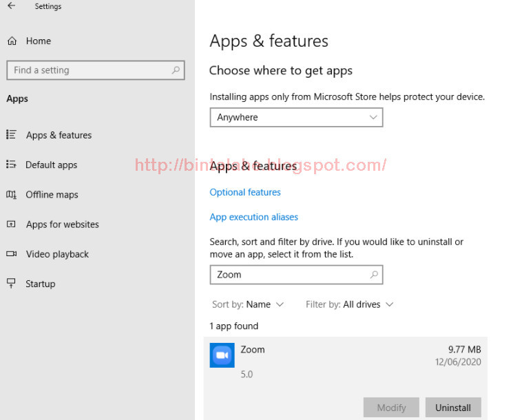
Task: Open Offline maps section
Action: coord(52,195)
